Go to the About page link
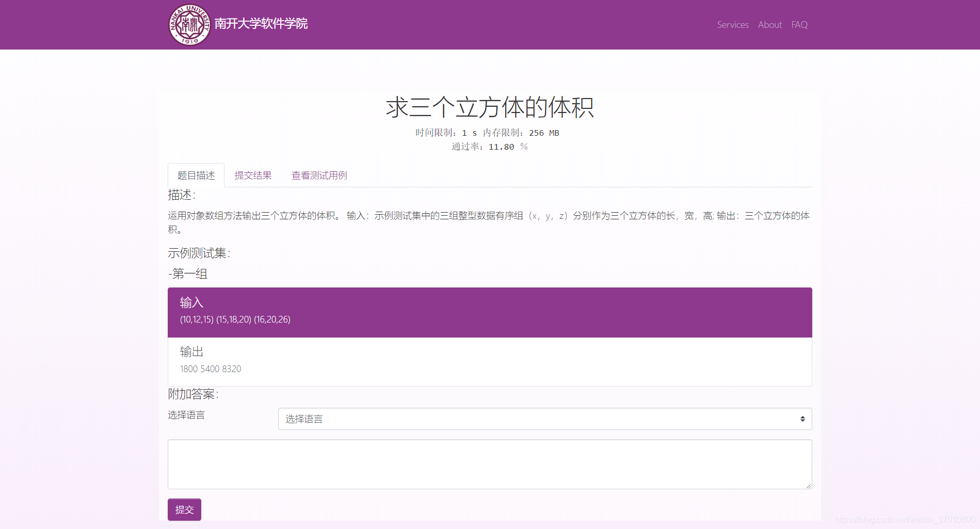The width and height of the screenshot is (980, 529). click(770, 25)
